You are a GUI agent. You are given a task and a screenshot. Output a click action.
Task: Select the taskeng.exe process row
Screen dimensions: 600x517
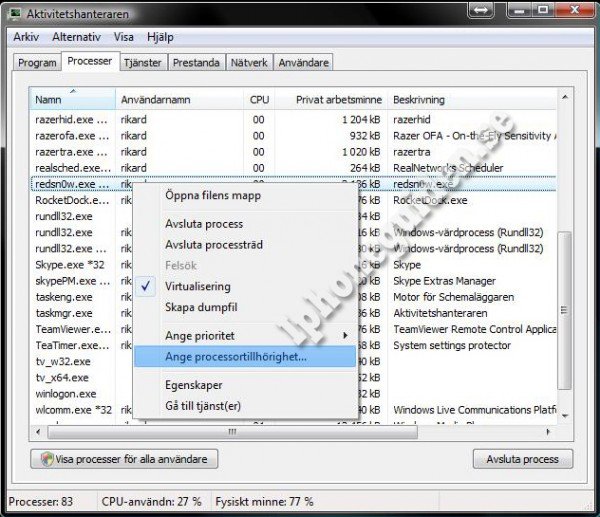pyautogui.click(x=293, y=297)
